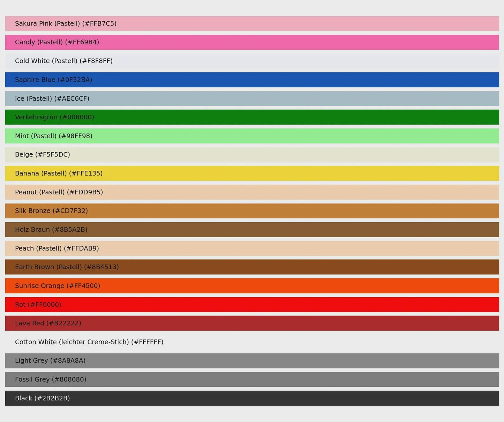Pick the Ice (Pastell) swatch

tap(252, 99)
